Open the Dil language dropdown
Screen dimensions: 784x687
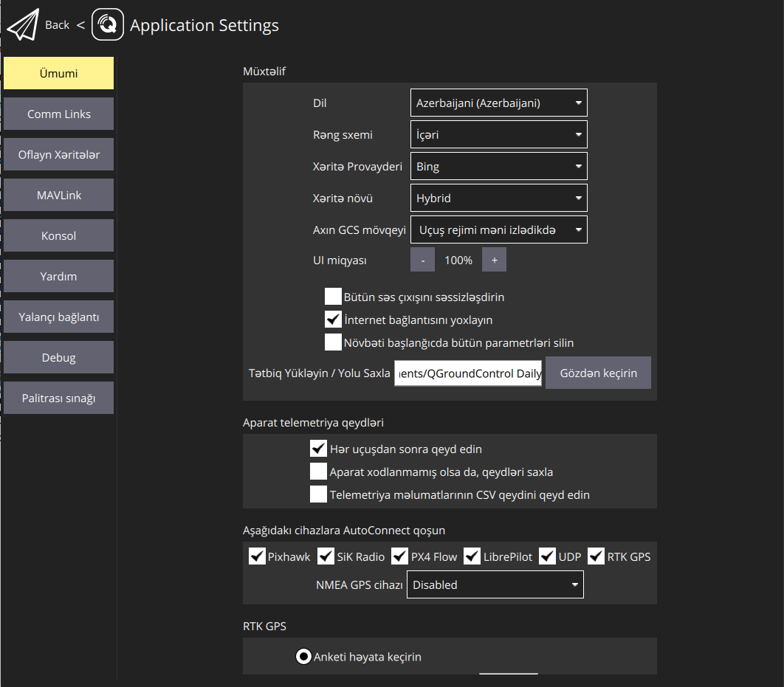[x=498, y=103]
